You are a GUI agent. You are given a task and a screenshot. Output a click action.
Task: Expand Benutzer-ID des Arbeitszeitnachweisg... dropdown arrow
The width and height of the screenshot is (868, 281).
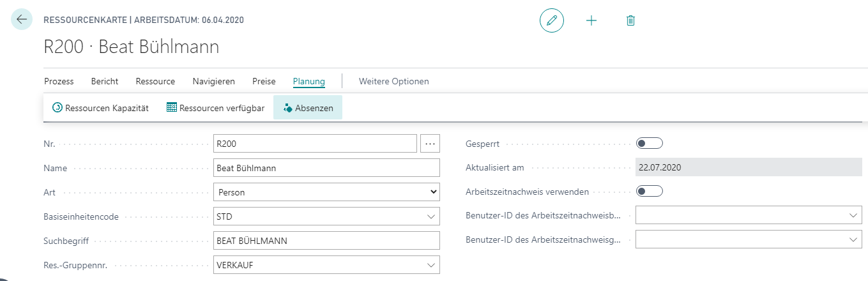(854, 239)
